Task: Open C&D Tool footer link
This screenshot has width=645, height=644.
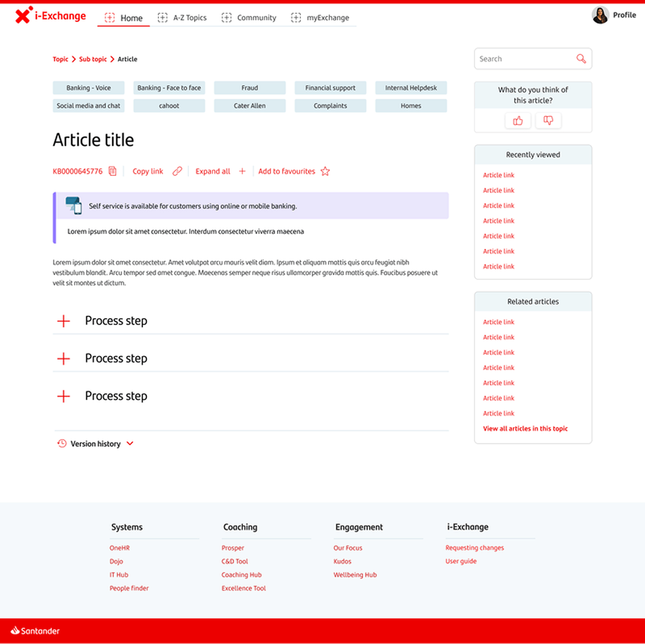Action: [x=235, y=561]
